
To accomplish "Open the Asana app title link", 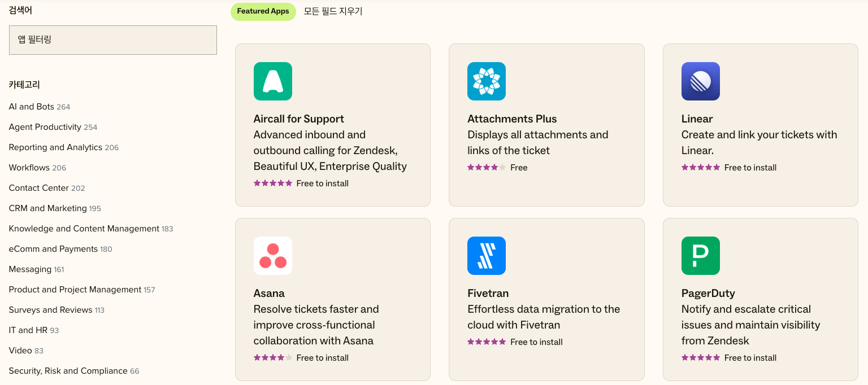I will click(x=269, y=293).
